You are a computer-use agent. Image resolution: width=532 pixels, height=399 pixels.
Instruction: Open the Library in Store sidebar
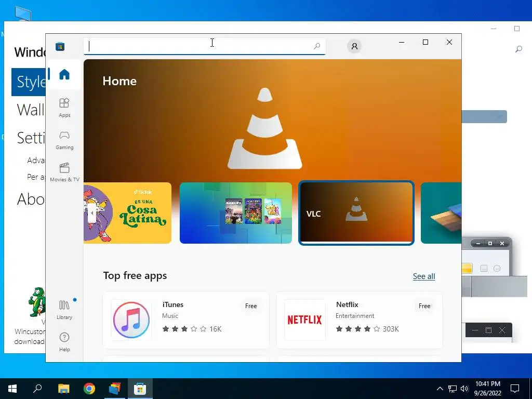(x=64, y=310)
